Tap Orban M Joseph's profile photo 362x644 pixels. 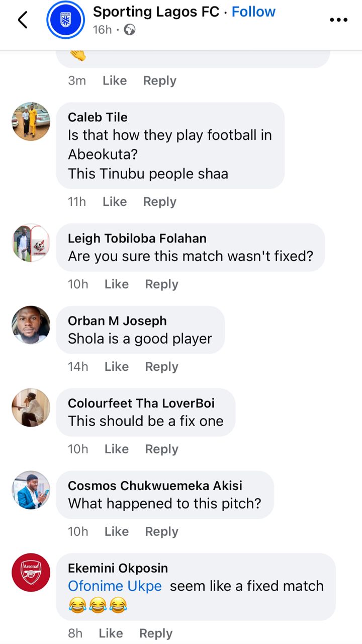point(31,325)
